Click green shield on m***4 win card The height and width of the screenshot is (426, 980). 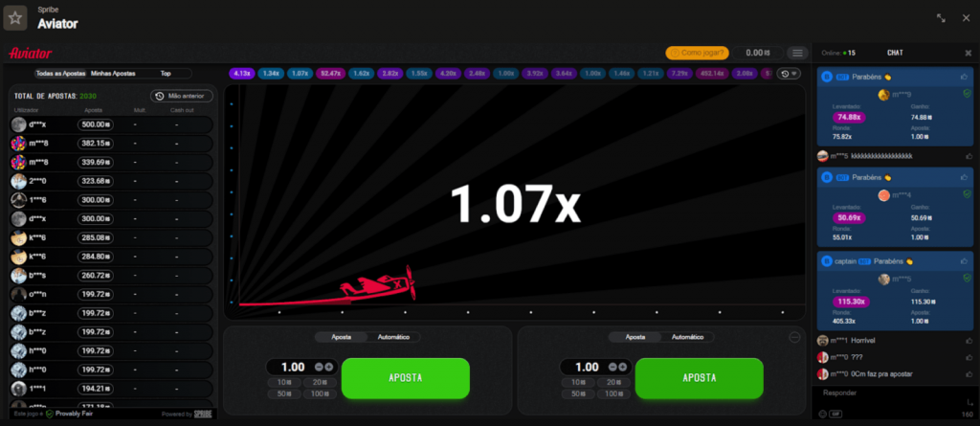pos(967,194)
